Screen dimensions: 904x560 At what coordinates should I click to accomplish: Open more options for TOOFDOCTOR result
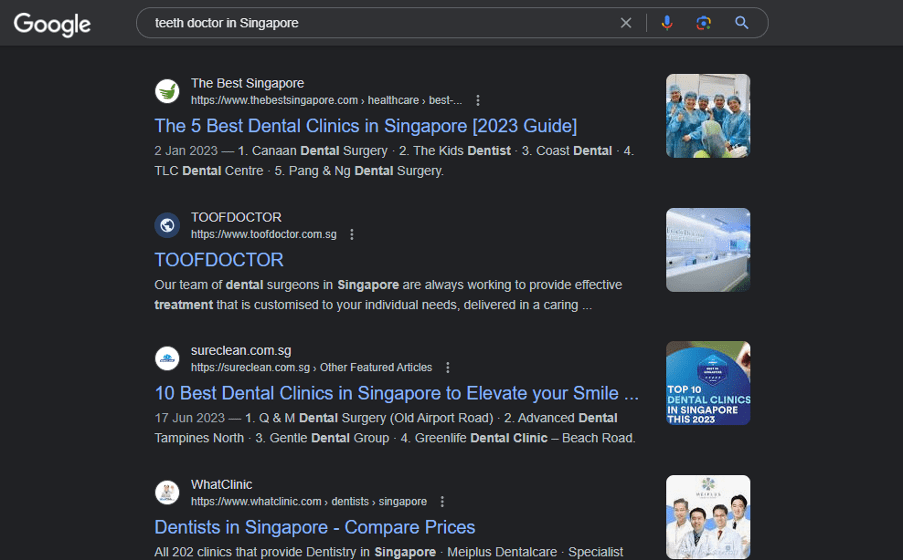(352, 234)
